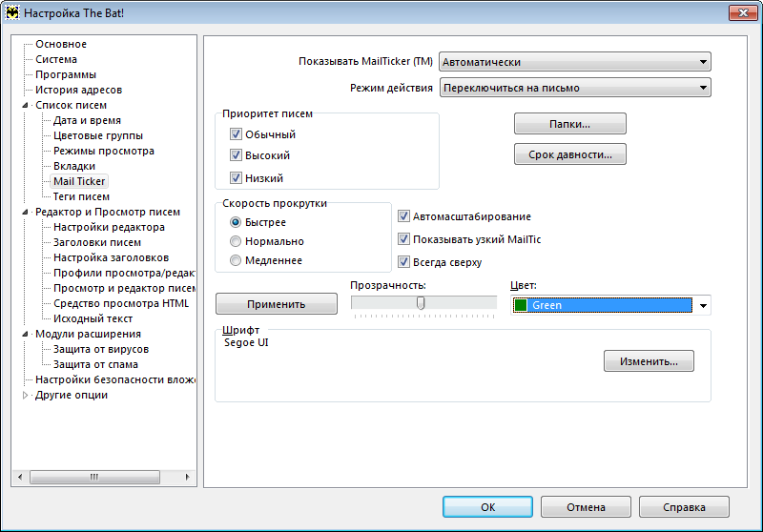Collapse Список писем tree node
This screenshot has width=763, height=532.
click(x=26, y=105)
